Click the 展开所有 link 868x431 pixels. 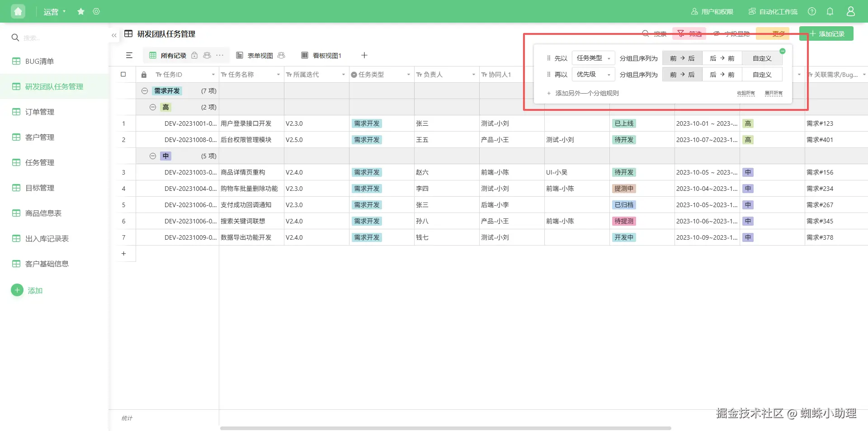pyautogui.click(x=774, y=93)
